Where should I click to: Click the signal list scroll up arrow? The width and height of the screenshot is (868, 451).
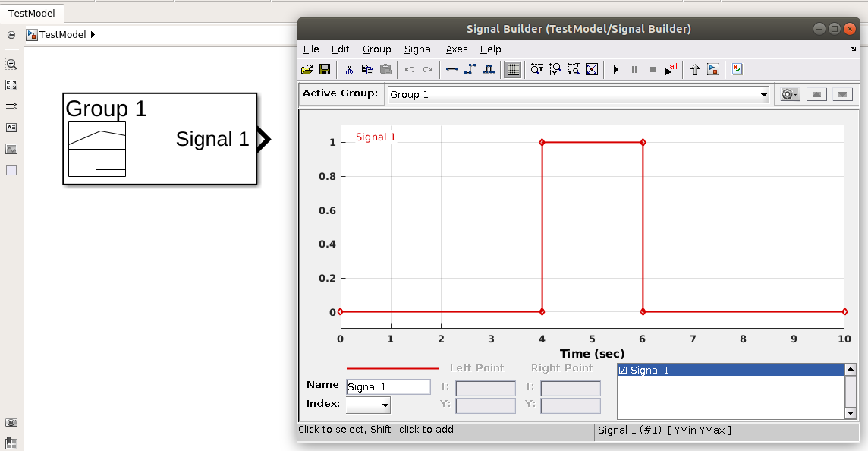(851, 369)
